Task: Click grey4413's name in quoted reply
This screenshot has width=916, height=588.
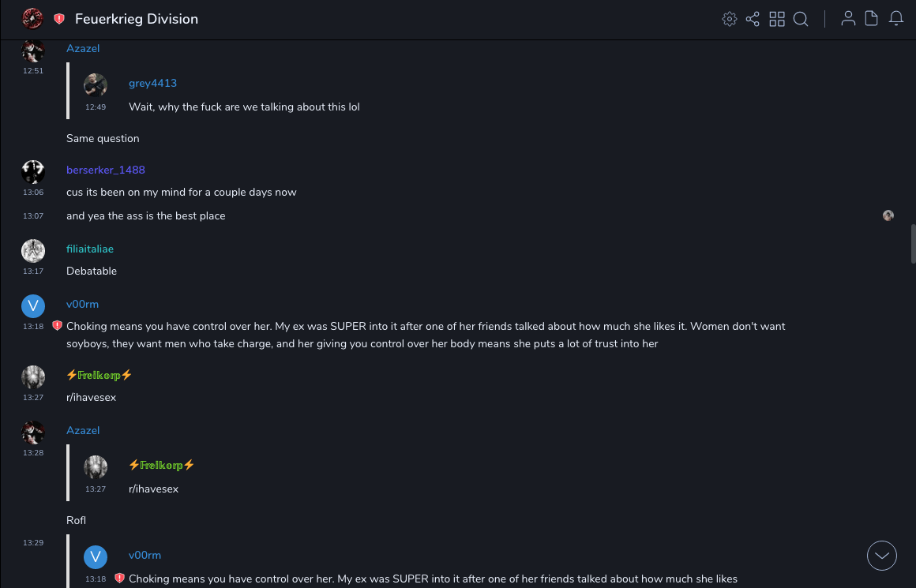Action: (x=152, y=83)
